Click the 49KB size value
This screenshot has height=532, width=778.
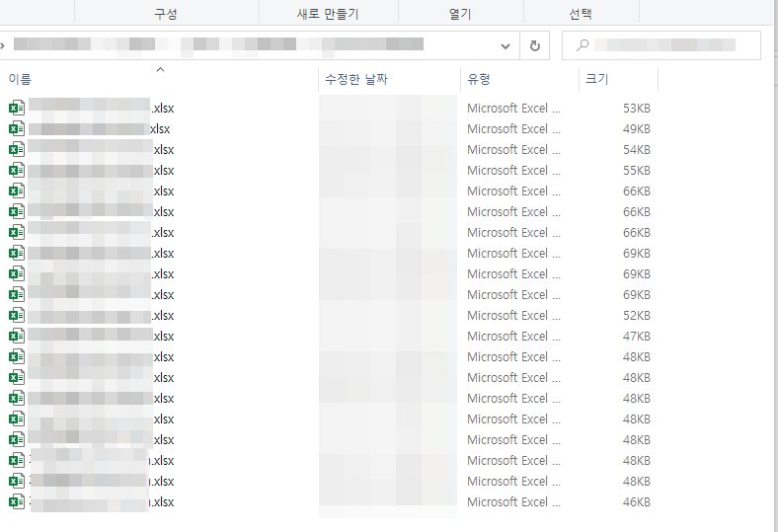click(x=637, y=129)
